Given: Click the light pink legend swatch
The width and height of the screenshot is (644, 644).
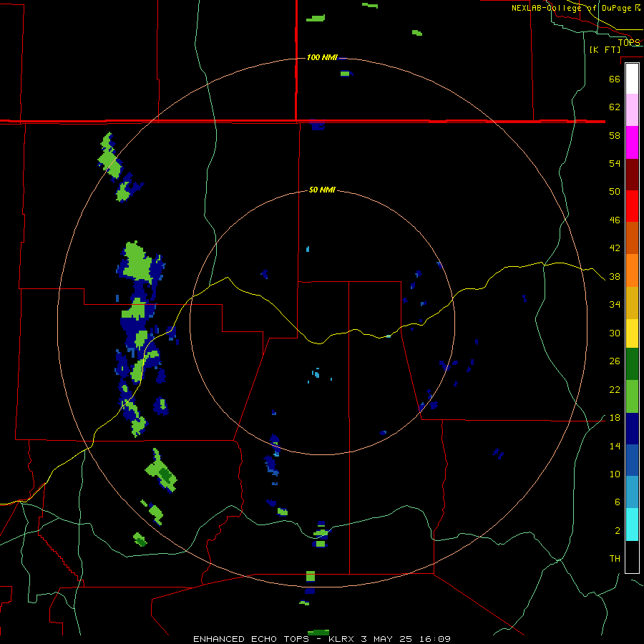Looking at the screenshot, I should [632, 109].
